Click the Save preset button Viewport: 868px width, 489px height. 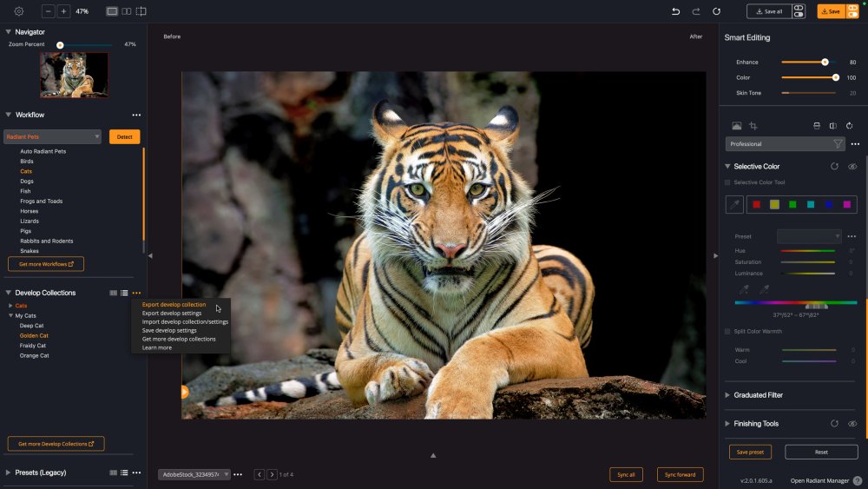750,452
